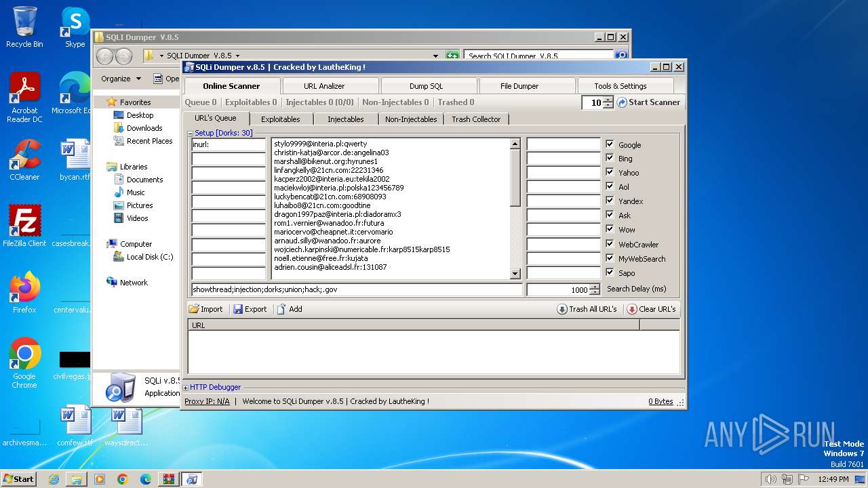Viewport: 868px width, 488px height.
Task: Open Explorer address bar history dropdown
Action: point(435,56)
